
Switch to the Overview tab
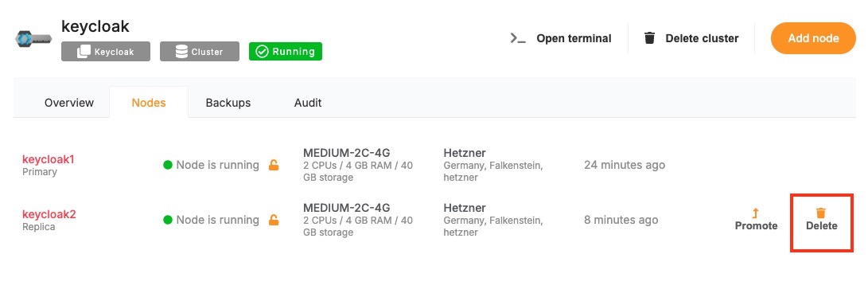tap(69, 103)
